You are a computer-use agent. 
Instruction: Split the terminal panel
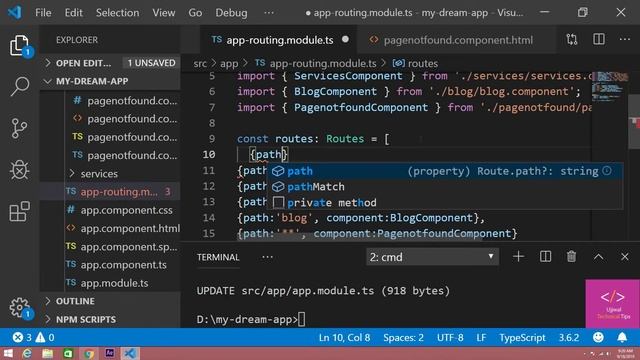545,257
